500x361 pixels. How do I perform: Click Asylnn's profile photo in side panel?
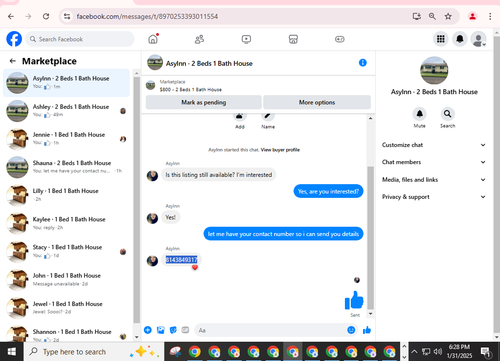434,70
